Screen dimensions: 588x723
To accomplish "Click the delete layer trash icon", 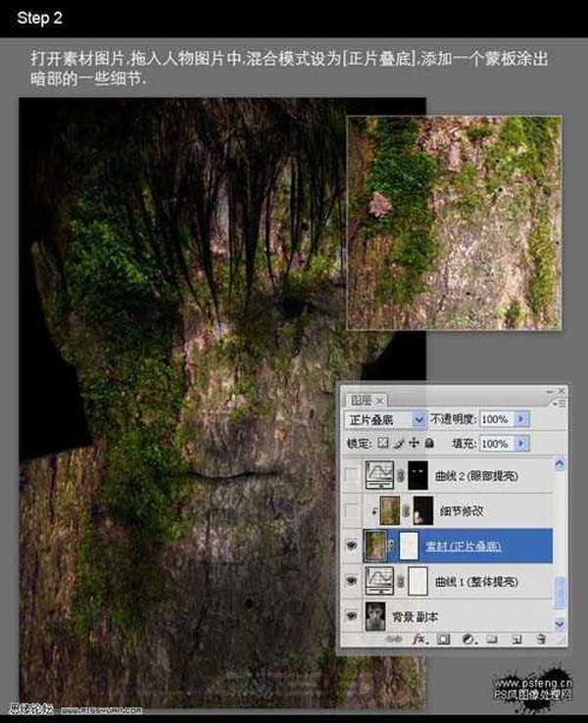I will tap(538, 639).
